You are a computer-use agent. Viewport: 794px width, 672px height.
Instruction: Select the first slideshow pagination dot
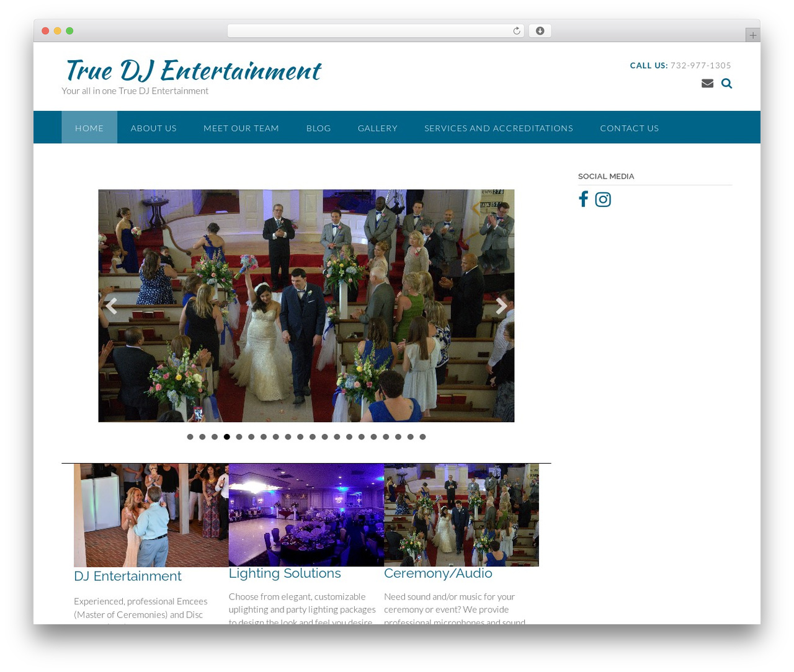(190, 437)
